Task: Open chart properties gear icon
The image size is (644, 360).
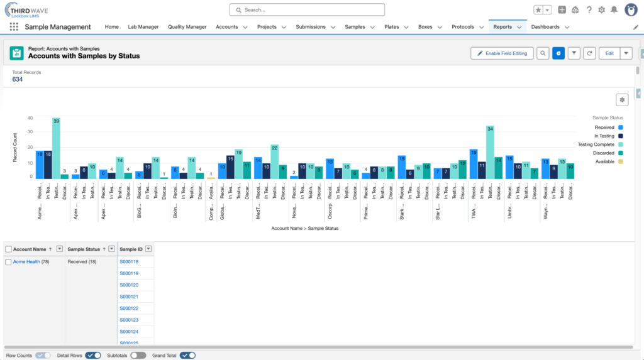Action: 622,100
